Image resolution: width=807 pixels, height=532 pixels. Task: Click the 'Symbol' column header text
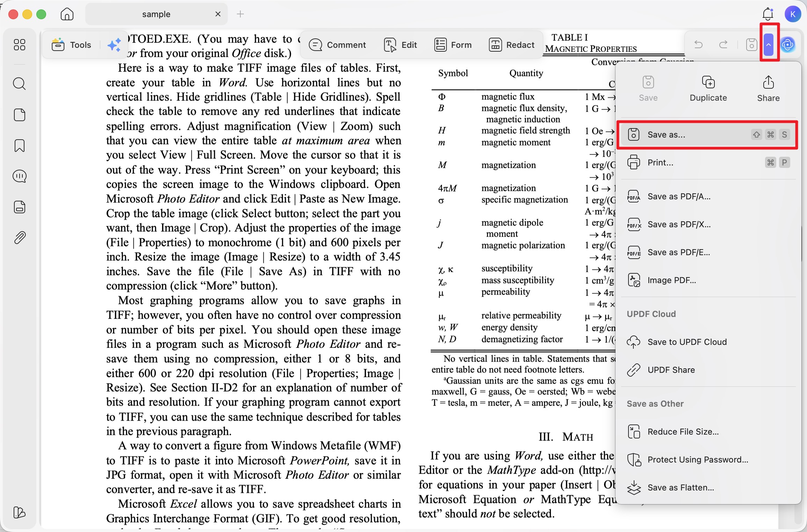453,73
